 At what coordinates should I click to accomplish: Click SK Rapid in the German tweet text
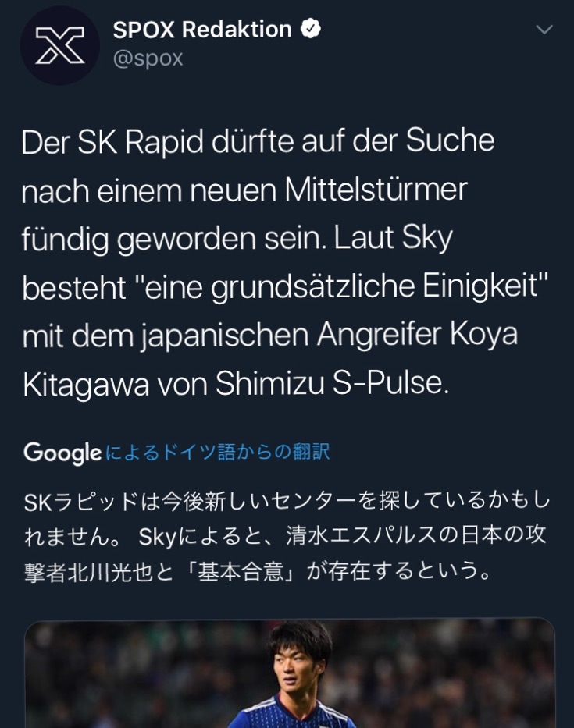click(140, 141)
